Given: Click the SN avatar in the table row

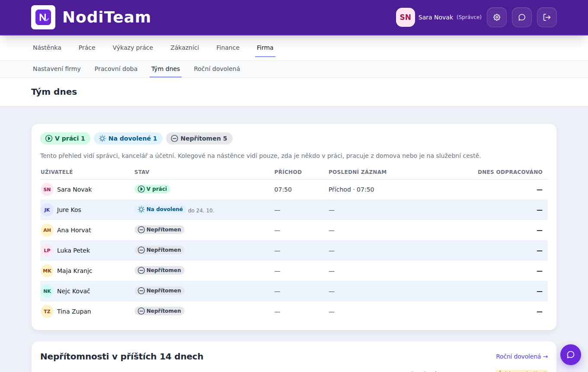Looking at the screenshot, I should tap(47, 189).
